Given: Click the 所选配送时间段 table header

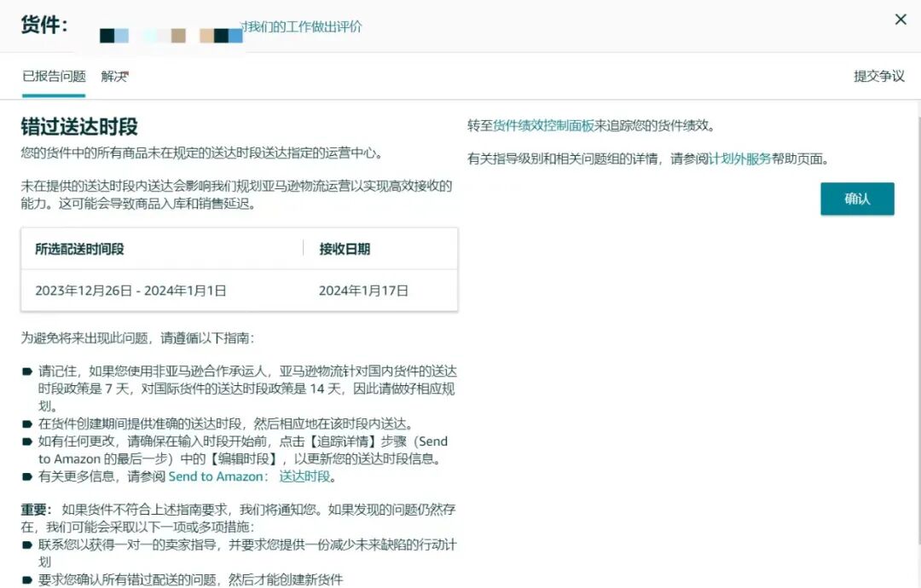Looking at the screenshot, I should (77, 247).
